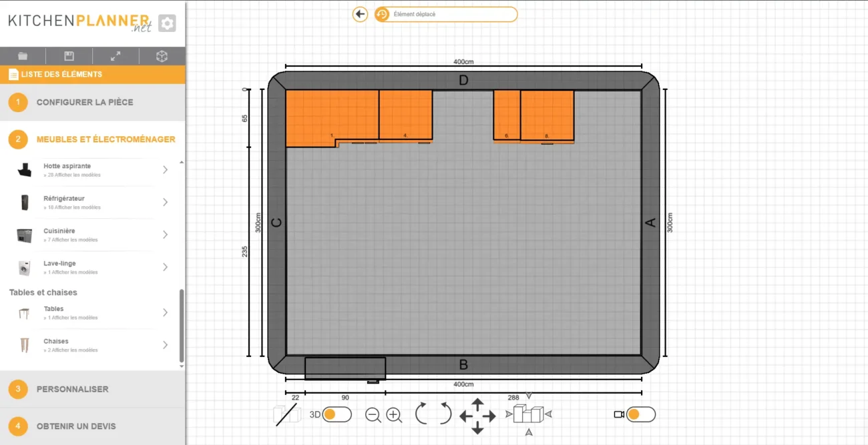
Task: Click Obtenir un devis
Action: click(x=75, y=426)
